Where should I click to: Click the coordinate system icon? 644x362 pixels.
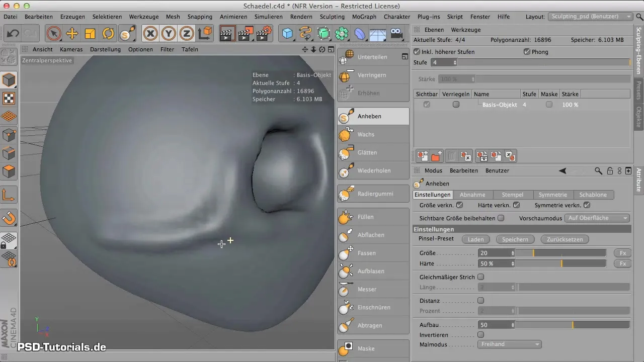tap(205, 34)
